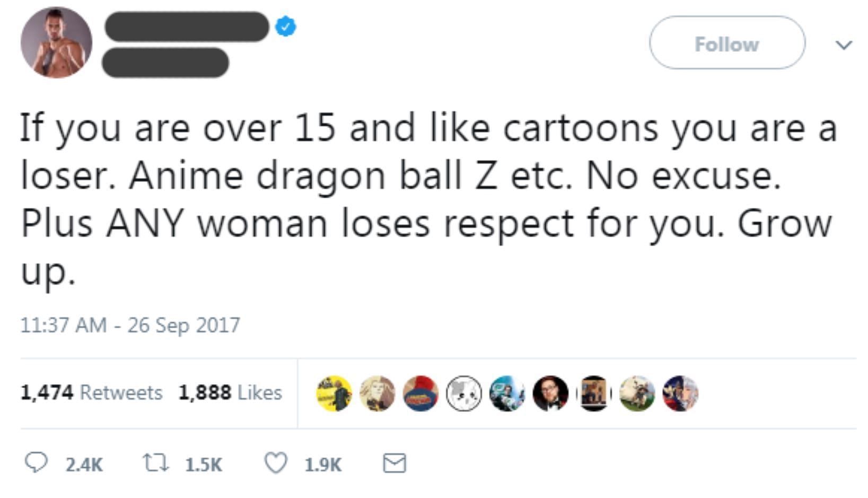Click the reply speech bubble icon
The height and width of the screenshot is (498, 868).
(37, 463)
